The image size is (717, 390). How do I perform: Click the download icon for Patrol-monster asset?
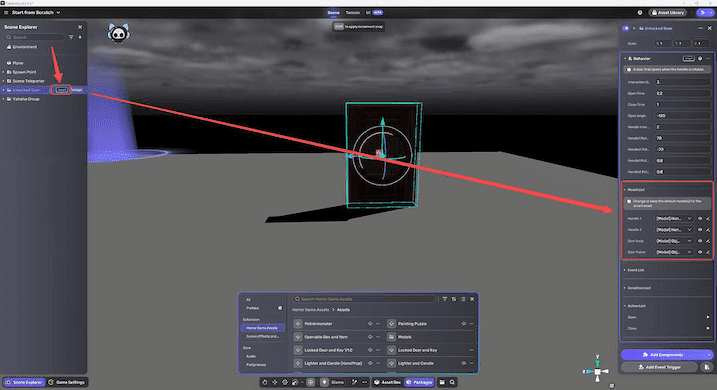pos(370,324)
